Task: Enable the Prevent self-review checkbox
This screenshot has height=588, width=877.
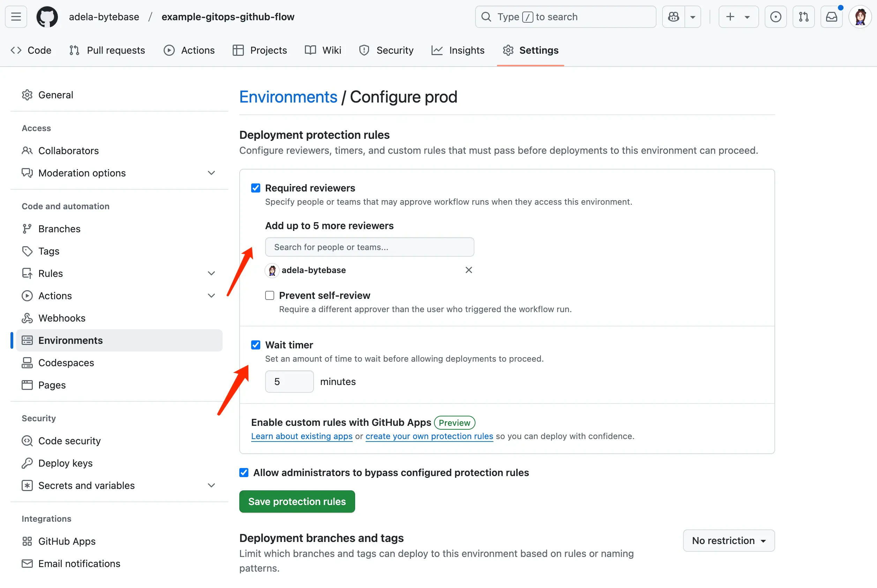Action: (x=270, y=295)
